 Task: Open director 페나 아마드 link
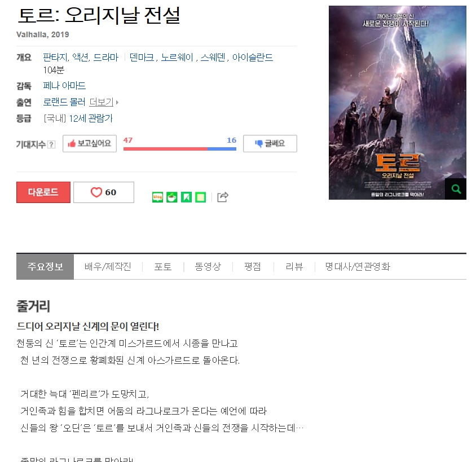[64, 86]
